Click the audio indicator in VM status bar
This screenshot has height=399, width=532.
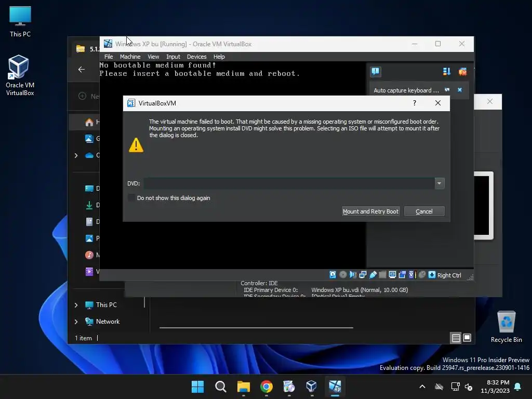point(353,275)
